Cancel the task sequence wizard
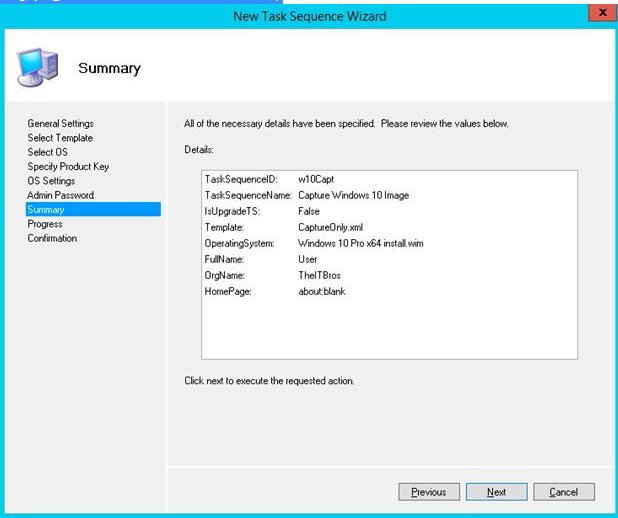618x518 pixels. pyautogui.click(x=564, y=492)
